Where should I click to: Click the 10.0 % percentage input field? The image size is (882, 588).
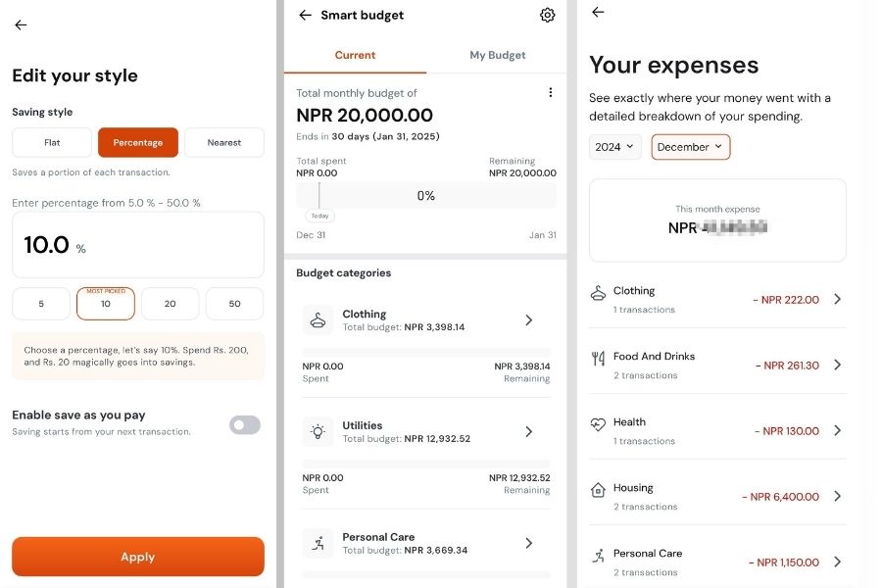[137, 245]
